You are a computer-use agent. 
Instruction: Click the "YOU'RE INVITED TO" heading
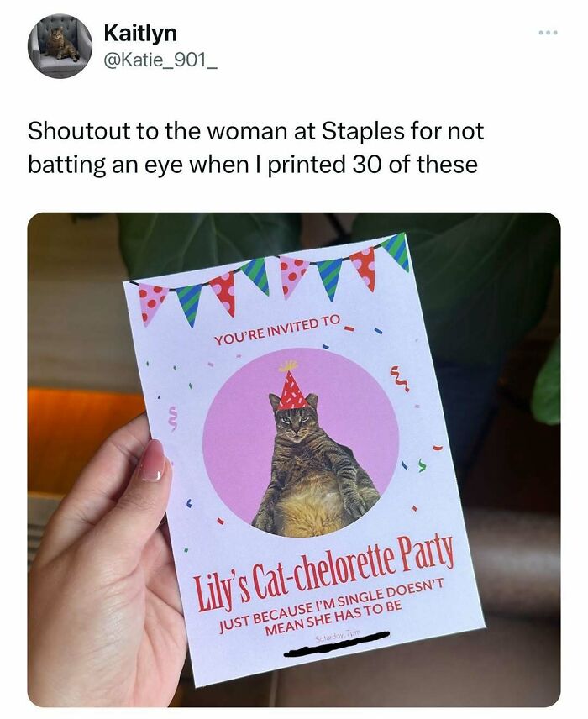tap(278, 330)
